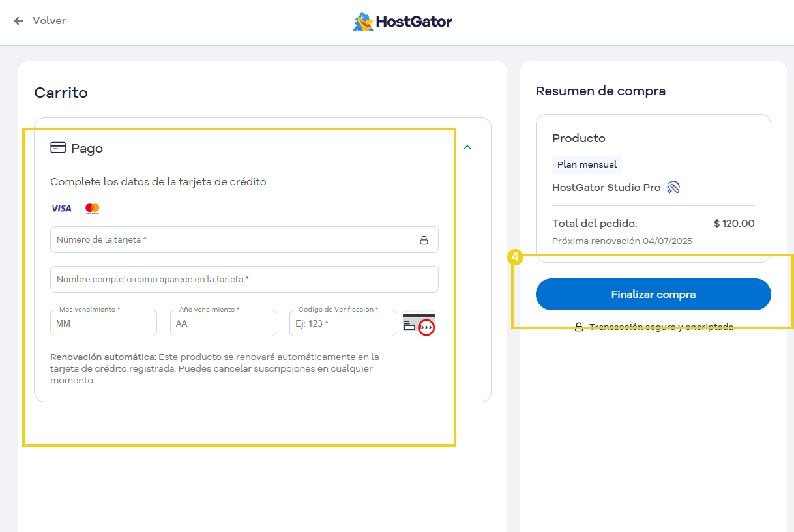Click the Plan mensual badge
The image size is (794, 532).
pos(587,164)
